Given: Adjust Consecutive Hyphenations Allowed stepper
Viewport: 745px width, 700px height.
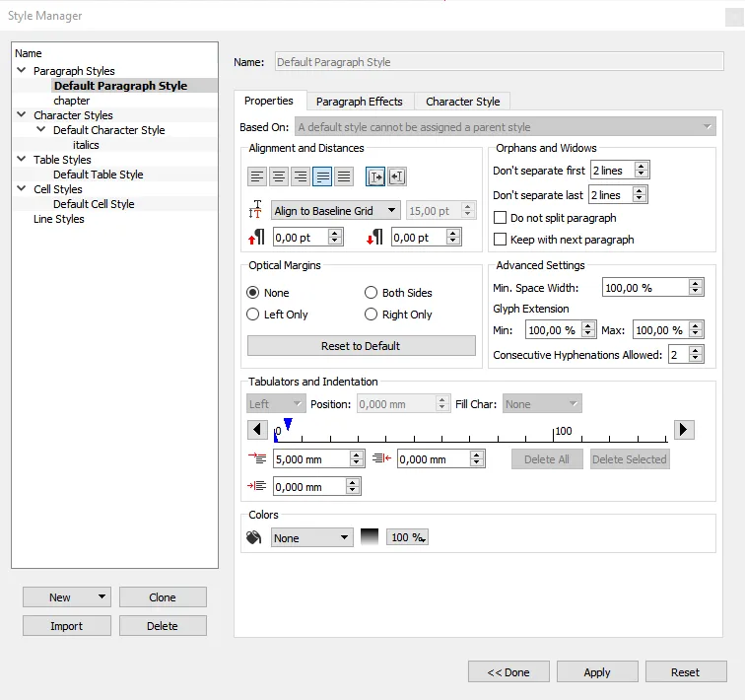Looking at the screenshot, I should (x=696, y=354).
